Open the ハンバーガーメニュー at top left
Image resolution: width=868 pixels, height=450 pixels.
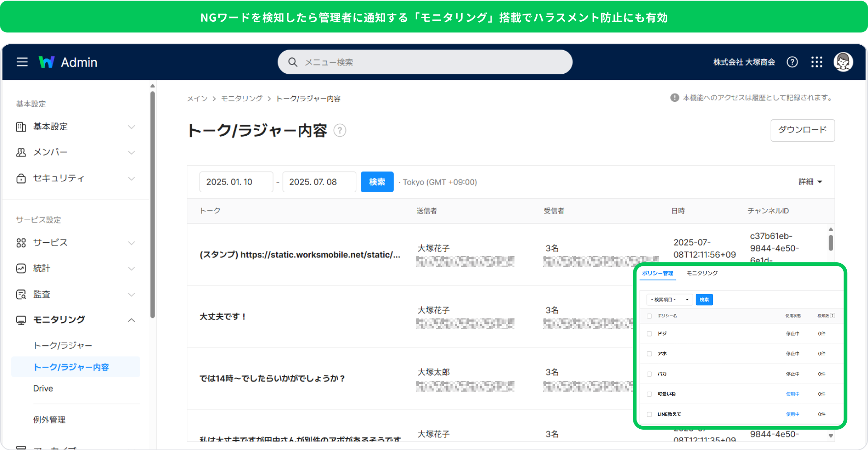pyautogui.click(x=21, y=62)
